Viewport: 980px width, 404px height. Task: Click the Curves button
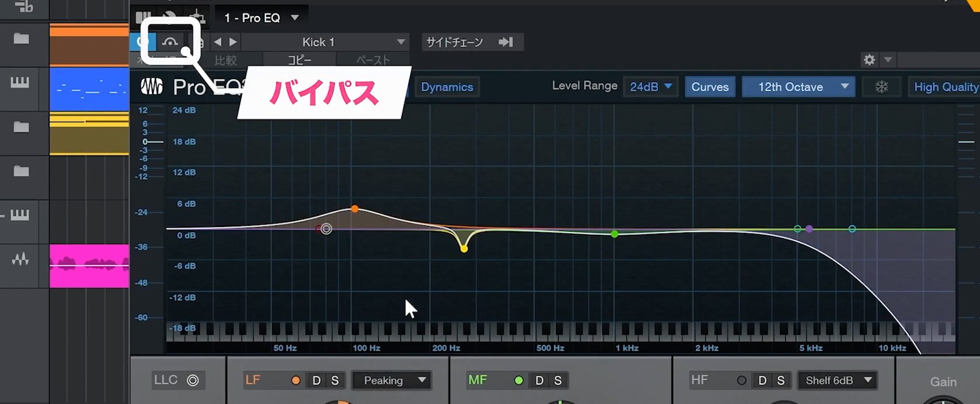(x=709, y=87)
